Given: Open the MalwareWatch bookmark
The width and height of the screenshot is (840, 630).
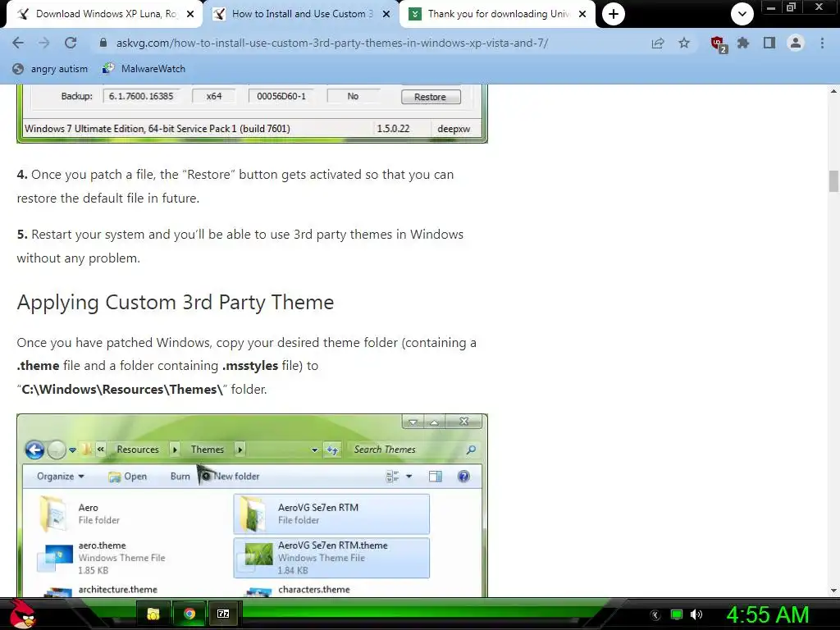Looking at the screenshot, I should [x=144, y=69].
